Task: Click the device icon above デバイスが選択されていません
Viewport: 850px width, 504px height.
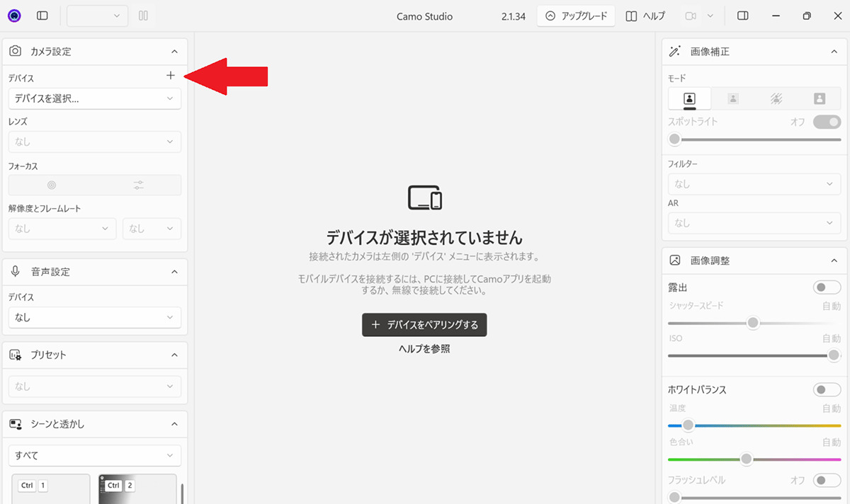Action: click(425, 197)
